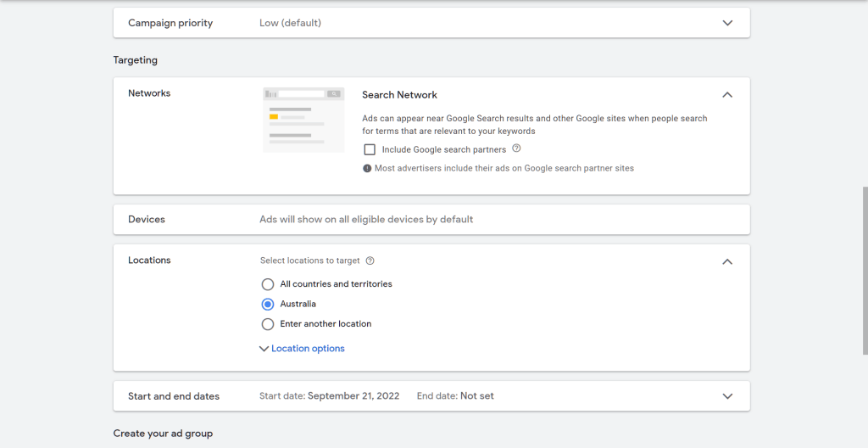Collapse the Networks section arrow
The image size is (868, 448).
pos(726,94)
